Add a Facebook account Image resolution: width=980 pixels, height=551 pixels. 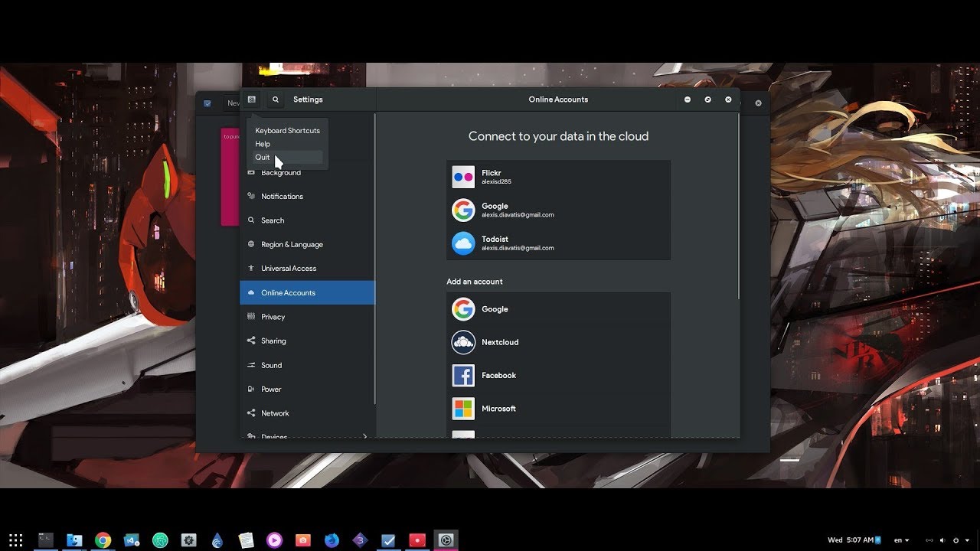click(558, 375)
